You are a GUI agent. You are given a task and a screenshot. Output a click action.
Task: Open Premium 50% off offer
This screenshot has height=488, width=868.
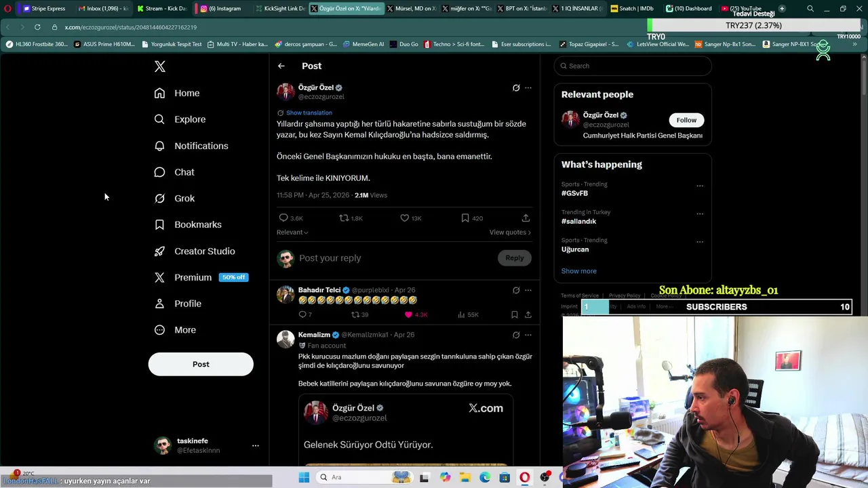pyautogui.click(x=201, y=277)
